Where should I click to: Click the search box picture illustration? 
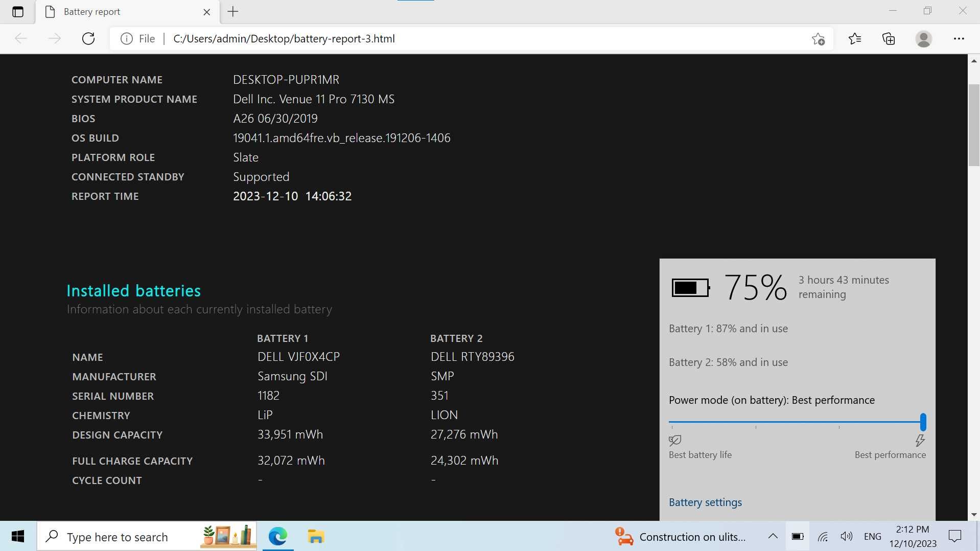tap(228, 536)
